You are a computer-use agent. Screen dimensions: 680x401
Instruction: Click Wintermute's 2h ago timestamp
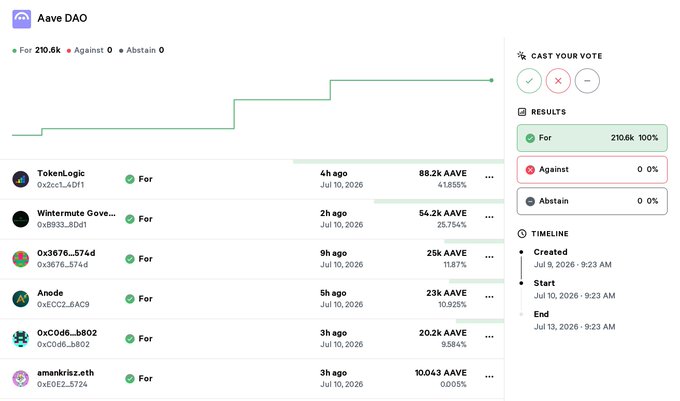click(x=333, y=213)
